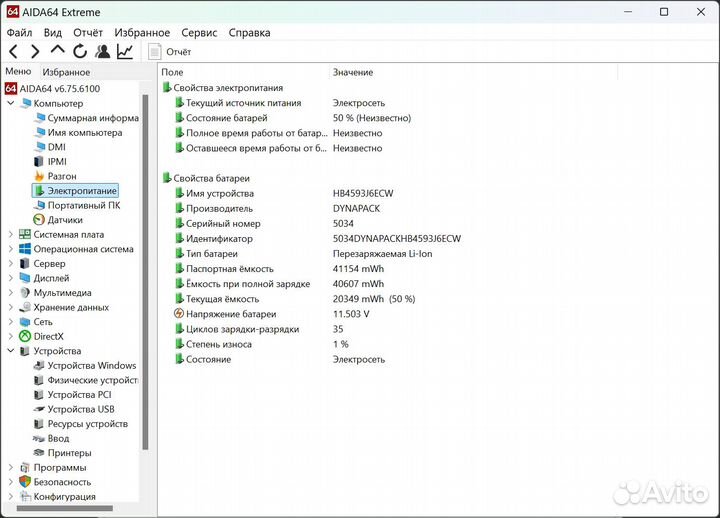The image size is (720, 518).
Task: Click the sidebar horizontal scrollbar
Action: [x=65, y=508]
